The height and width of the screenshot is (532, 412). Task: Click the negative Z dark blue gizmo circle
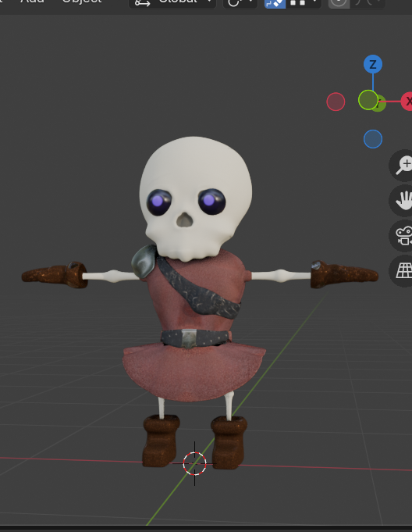click(373, 139)
